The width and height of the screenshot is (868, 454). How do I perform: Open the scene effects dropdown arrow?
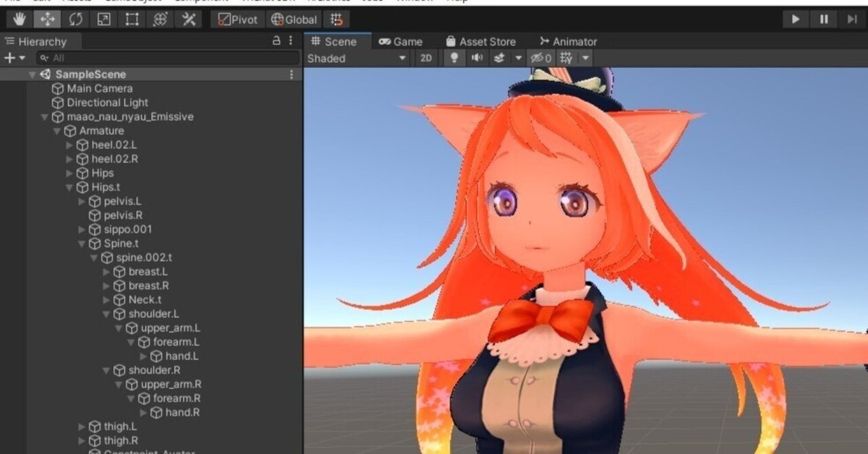pyautogui.click(x=519, y=59)
